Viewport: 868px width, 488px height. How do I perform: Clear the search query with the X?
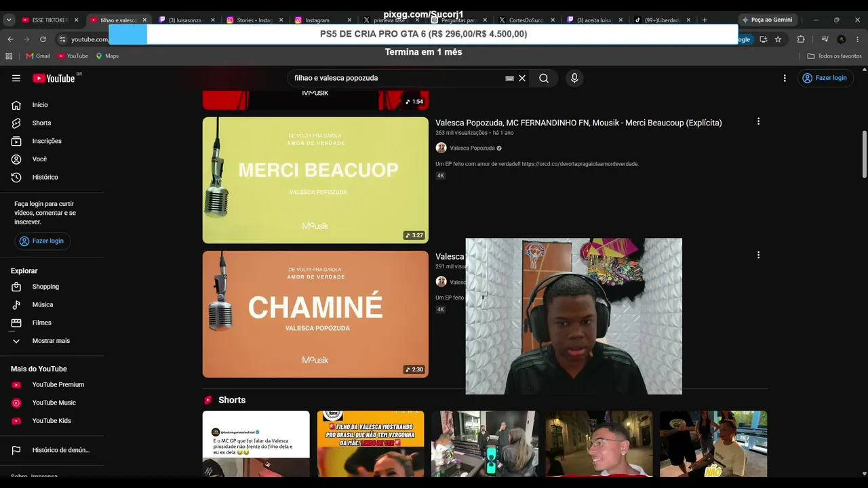coord(522,78)
